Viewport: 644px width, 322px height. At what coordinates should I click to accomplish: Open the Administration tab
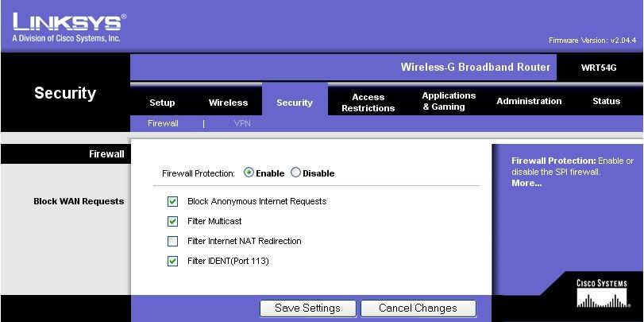(529, 101)
